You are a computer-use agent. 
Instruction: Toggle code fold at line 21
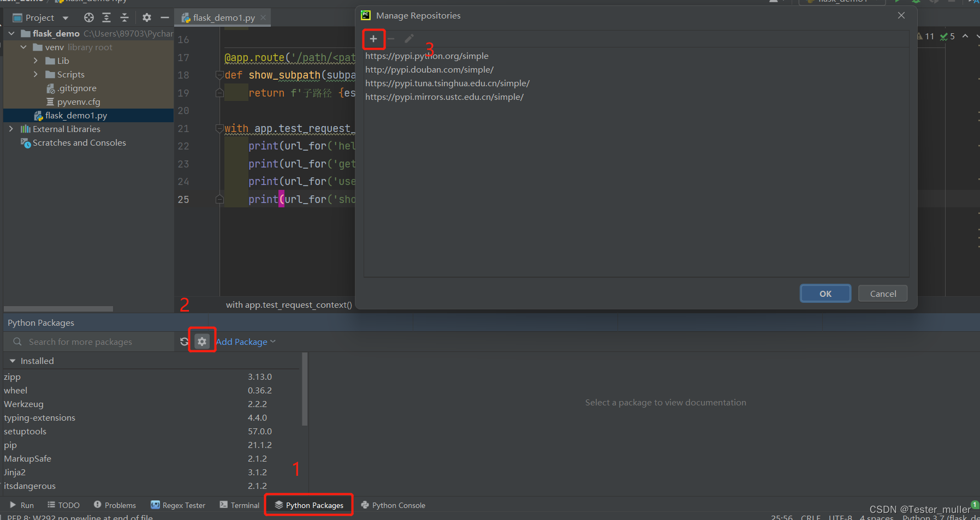pyautogui.click(x=219, y=128)
